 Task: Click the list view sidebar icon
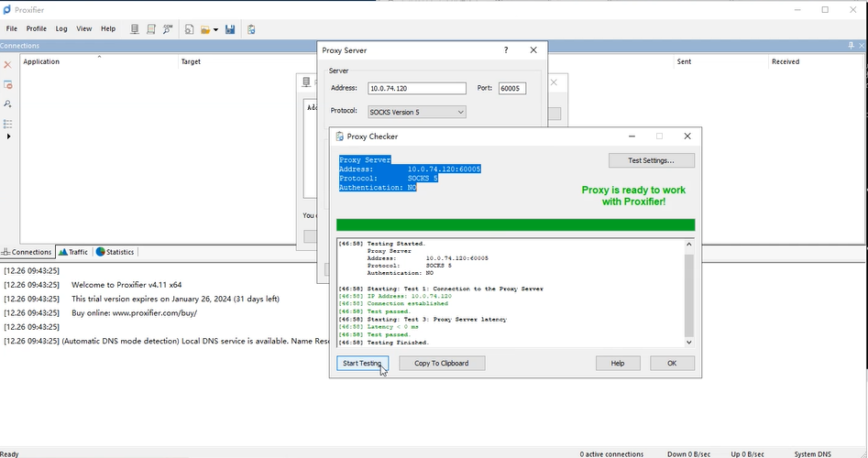[7, 124]
